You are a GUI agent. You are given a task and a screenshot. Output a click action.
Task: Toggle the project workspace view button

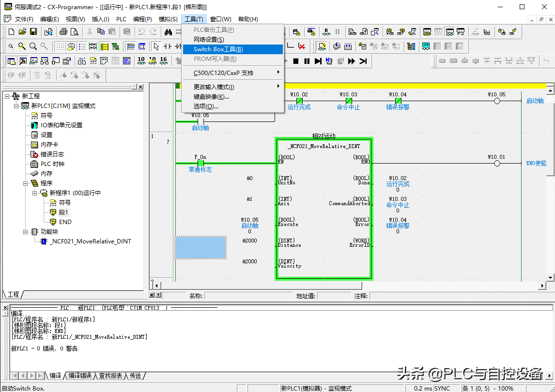(11, 61)
